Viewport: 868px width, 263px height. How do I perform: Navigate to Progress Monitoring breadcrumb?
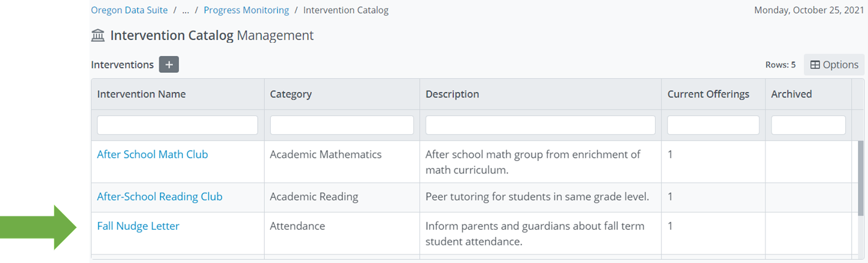point(246,10)
